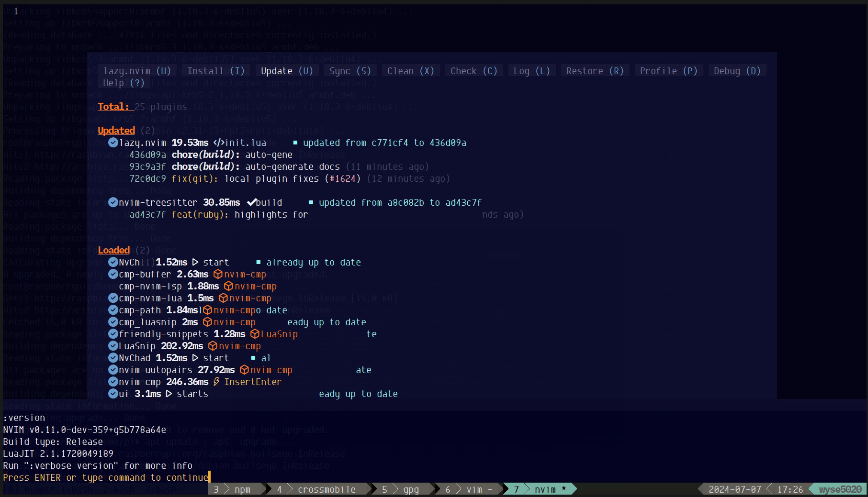The width and height of the screenshot is (868, 497).
Task: Click the check icon beside cmp-buffer
Action: (113, 274)
